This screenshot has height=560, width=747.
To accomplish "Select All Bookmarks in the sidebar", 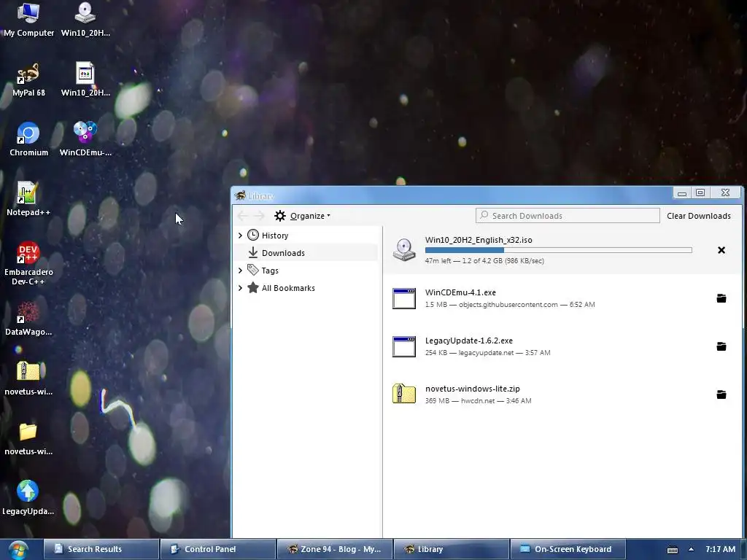I will tap(281, 288).
